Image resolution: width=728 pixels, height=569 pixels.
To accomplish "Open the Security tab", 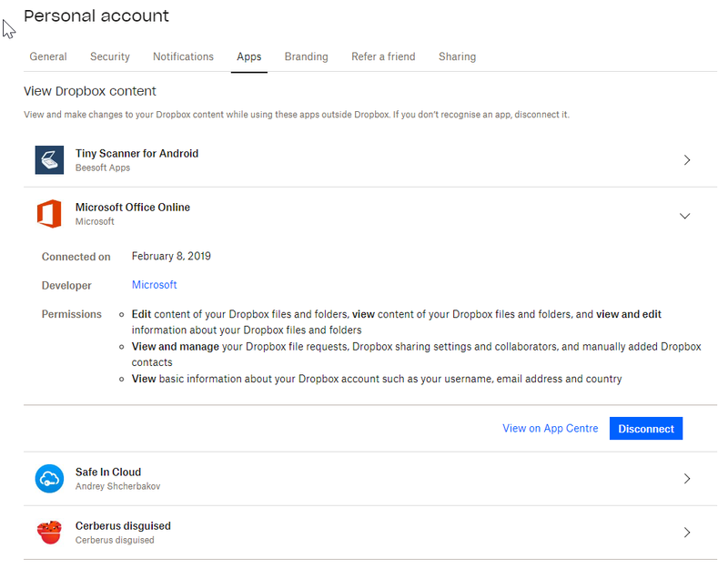I will 110,56.
